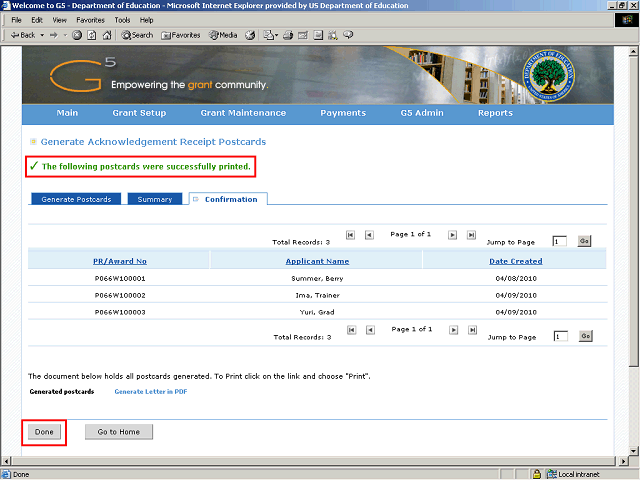Open the Edit menu
640x480 pixels.
coord(37,20)
